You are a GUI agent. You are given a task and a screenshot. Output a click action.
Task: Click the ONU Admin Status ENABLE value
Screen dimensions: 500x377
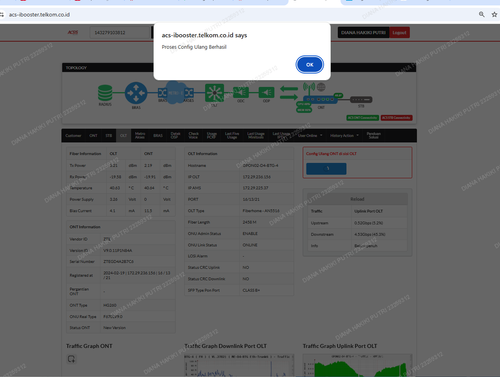pyautogui.click(x=250, y=233)
